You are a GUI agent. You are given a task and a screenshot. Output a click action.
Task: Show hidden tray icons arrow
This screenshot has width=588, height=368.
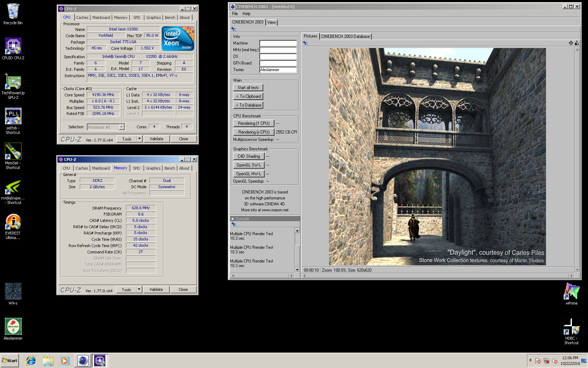click(530, 360)
